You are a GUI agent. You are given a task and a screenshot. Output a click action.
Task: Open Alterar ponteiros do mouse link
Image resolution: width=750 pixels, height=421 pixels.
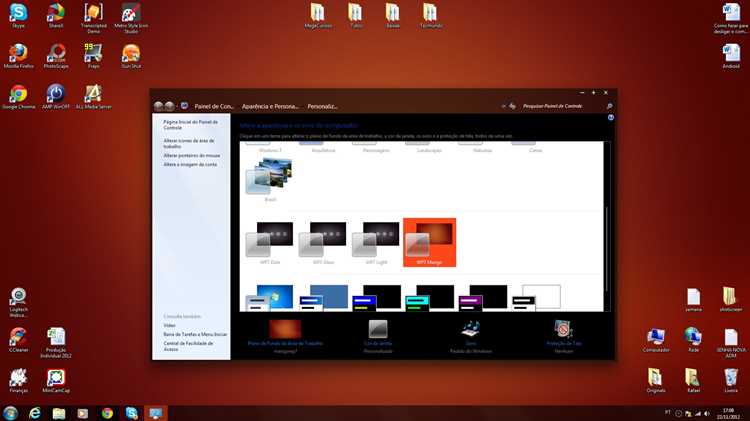click(x=192, y=155)
